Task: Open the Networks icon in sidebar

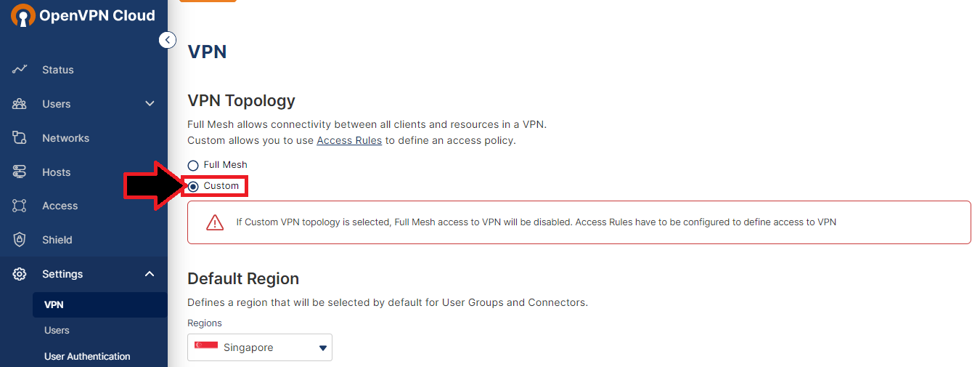Action: tap(20, 138)
